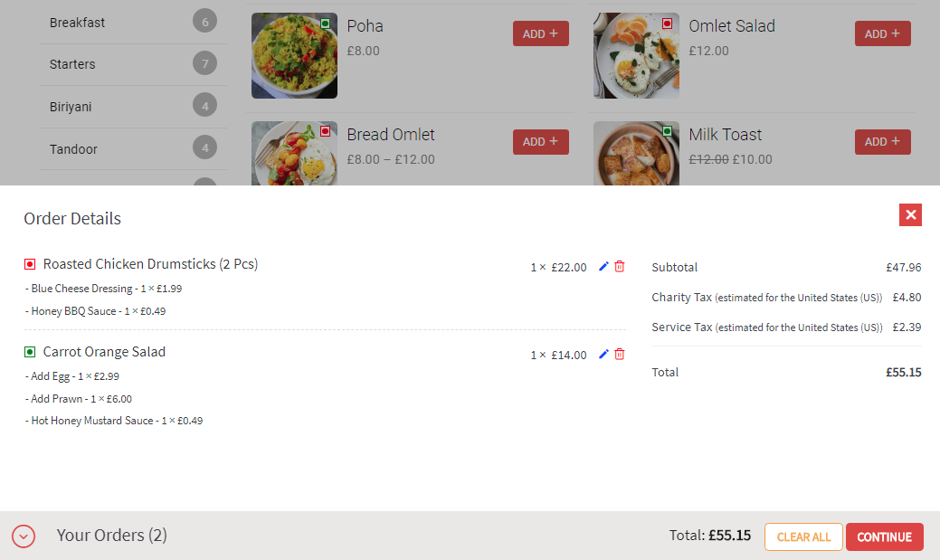
Task: Delete Roasted Chicken Drumsticks from the order
Action: pyautogui.click(x=620, y=266)
